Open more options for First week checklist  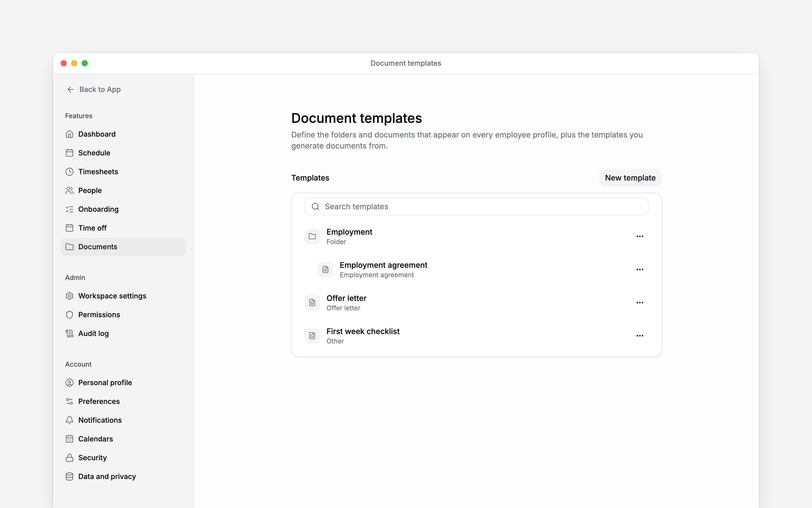pyautogui.click(x=640, y=336)
